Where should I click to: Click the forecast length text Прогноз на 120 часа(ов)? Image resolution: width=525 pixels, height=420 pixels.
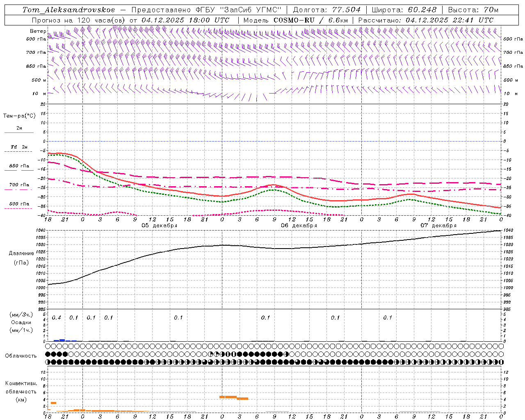(79, 20)
